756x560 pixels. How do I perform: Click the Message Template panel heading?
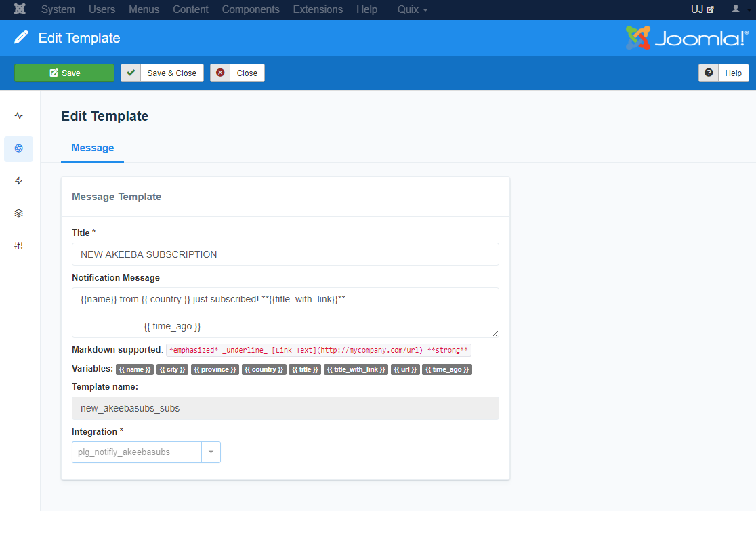pyautogui.click(x=117, y=197)
